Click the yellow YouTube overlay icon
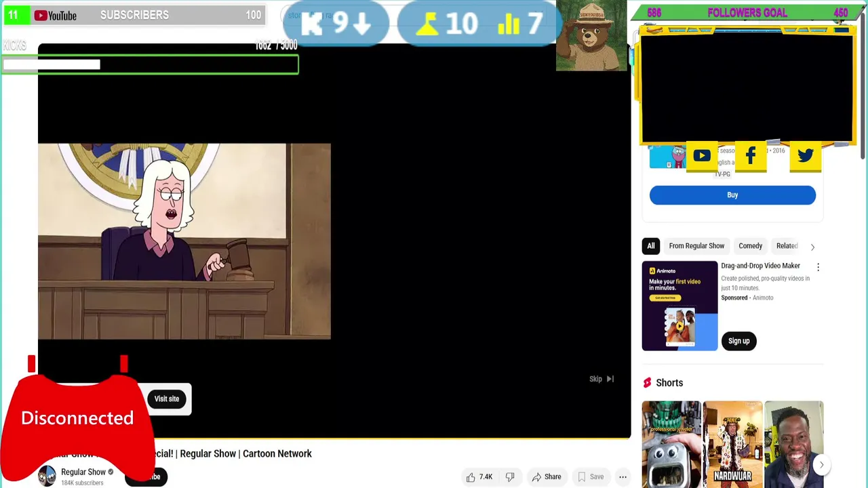The height and width of the screenshot is (488, 868). (702, 157)
